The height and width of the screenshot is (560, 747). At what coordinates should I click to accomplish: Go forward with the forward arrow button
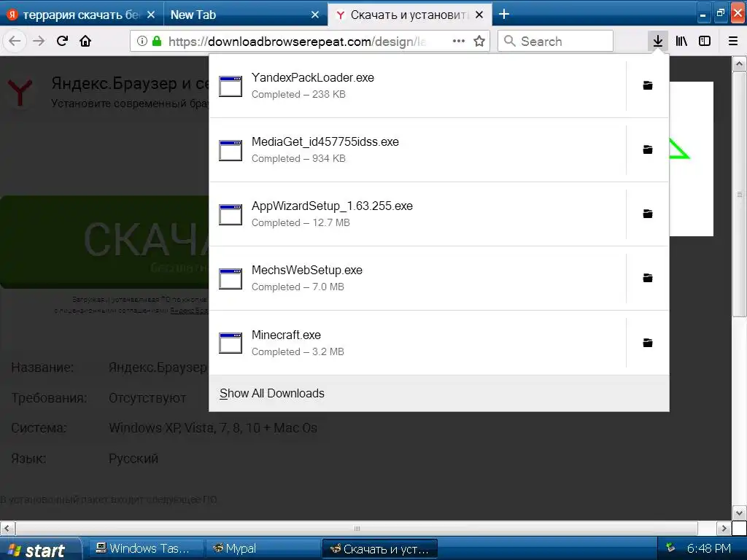click(39, 41)
